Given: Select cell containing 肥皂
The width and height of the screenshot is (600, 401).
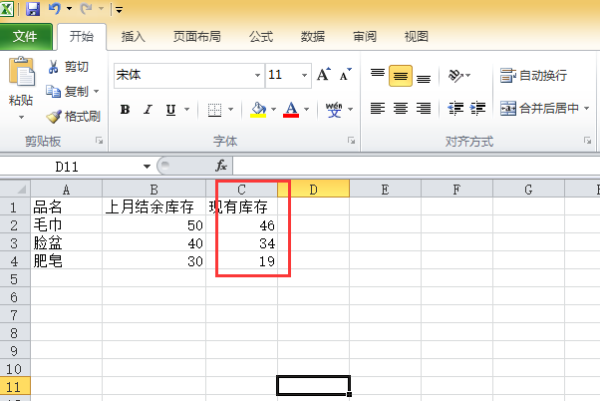Looking at the screenshot, I should 66,261.
